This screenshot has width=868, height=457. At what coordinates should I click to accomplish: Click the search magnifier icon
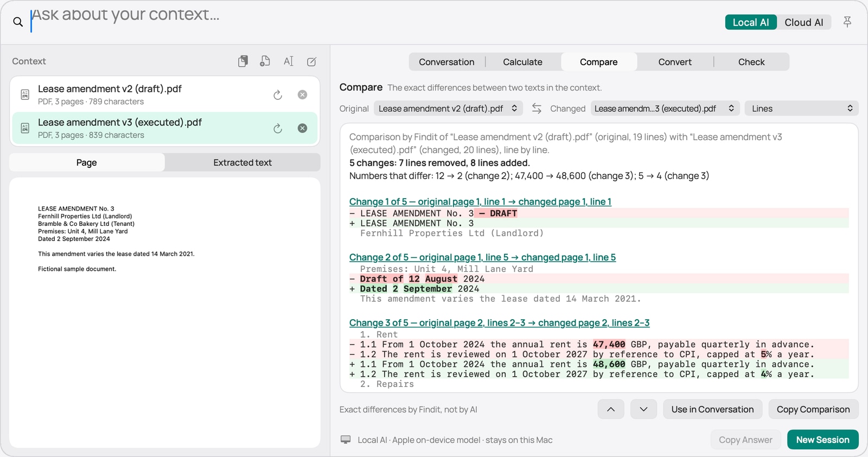(x=18, y=22)
